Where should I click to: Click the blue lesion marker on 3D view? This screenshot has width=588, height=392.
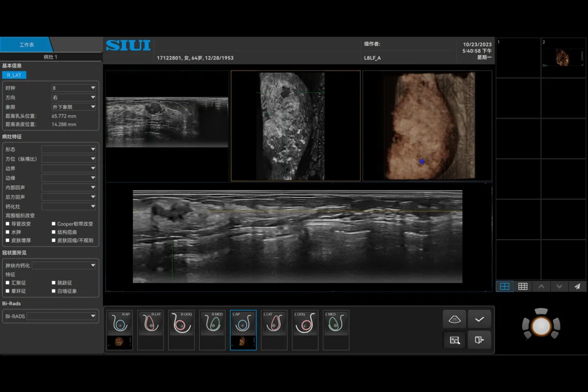421,161
